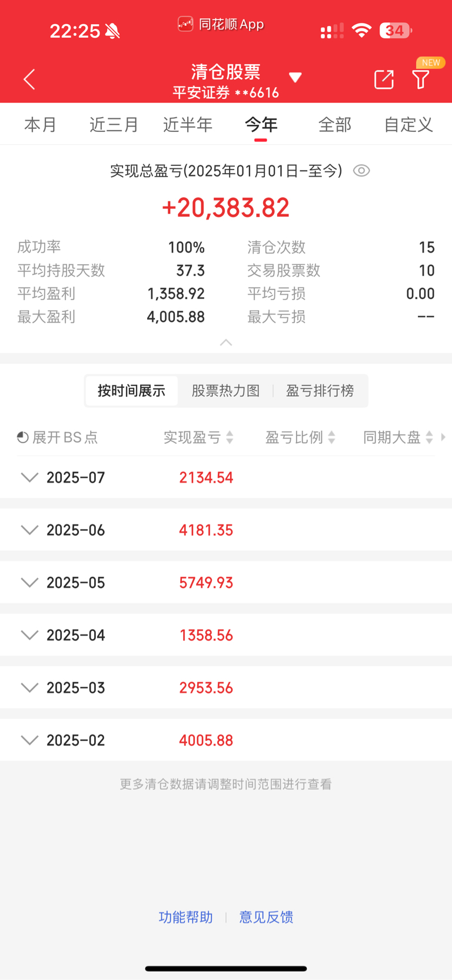Tap the back arrow icon
Screen dimensions: 452x980
[29, 79]
